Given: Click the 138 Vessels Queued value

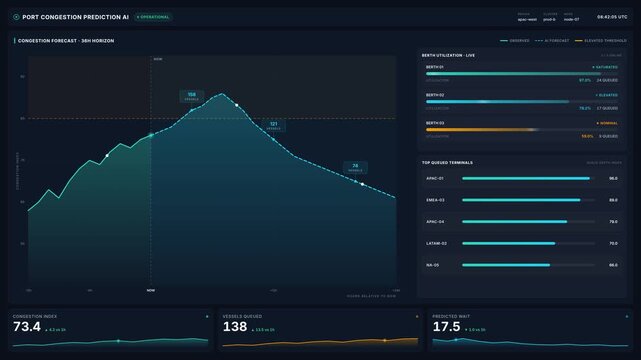Looking at the screenshot, I should [x=235, y=327].
